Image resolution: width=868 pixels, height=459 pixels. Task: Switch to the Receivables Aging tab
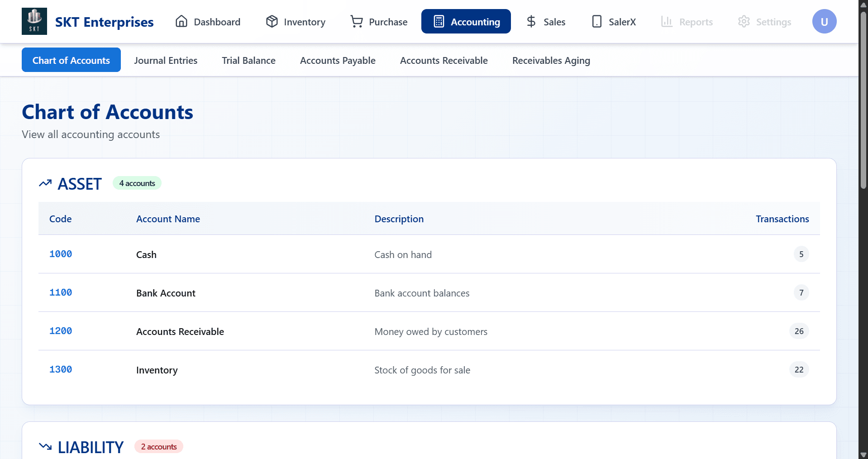[x=551, y=60]
